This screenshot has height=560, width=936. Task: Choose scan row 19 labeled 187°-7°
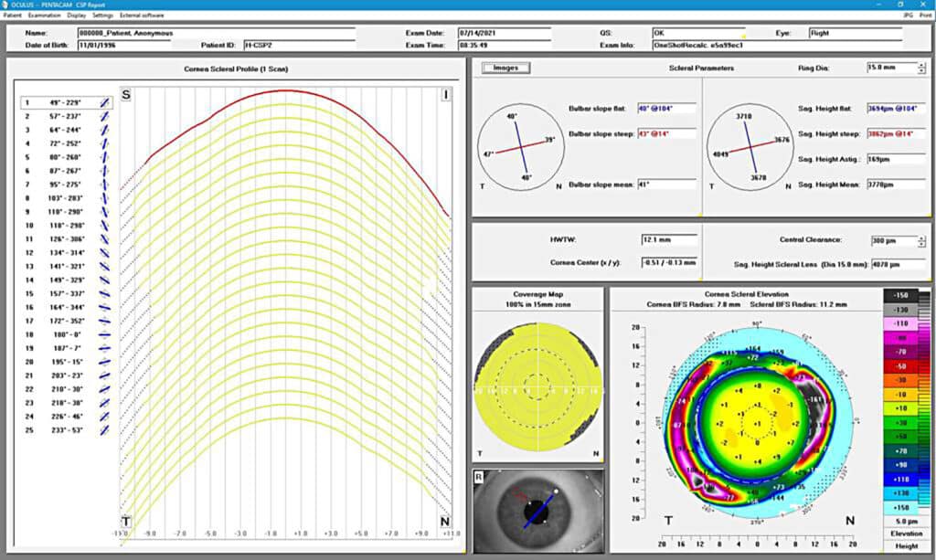(67, 348)
